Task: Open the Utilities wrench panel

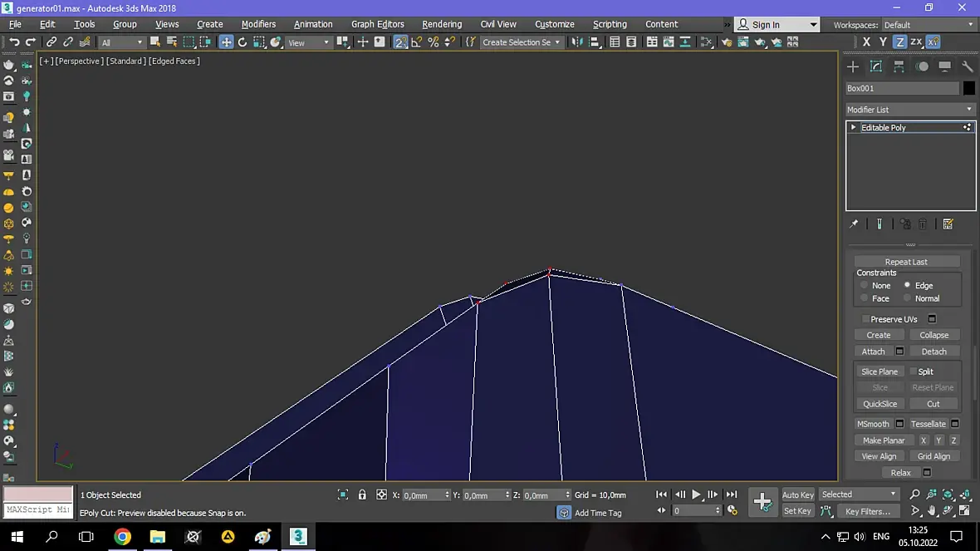Action: [968, 66]
